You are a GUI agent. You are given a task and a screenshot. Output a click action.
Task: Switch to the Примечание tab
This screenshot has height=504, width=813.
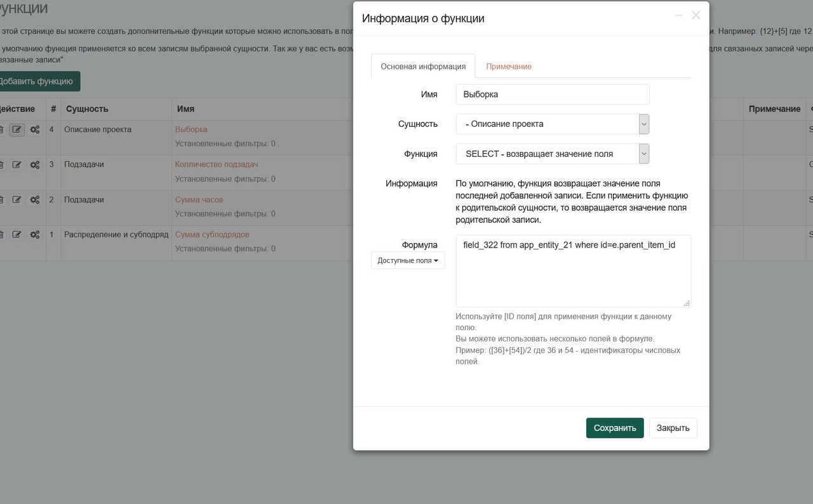click(x=509, y=66)
